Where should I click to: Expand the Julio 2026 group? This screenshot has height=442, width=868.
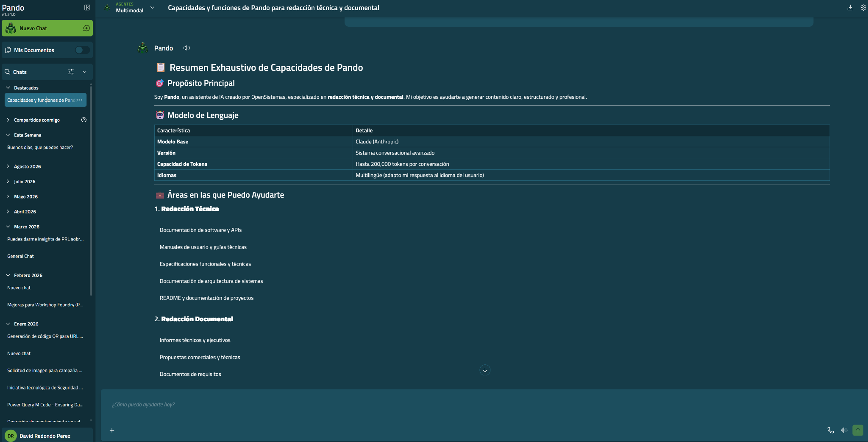[8, 182]
